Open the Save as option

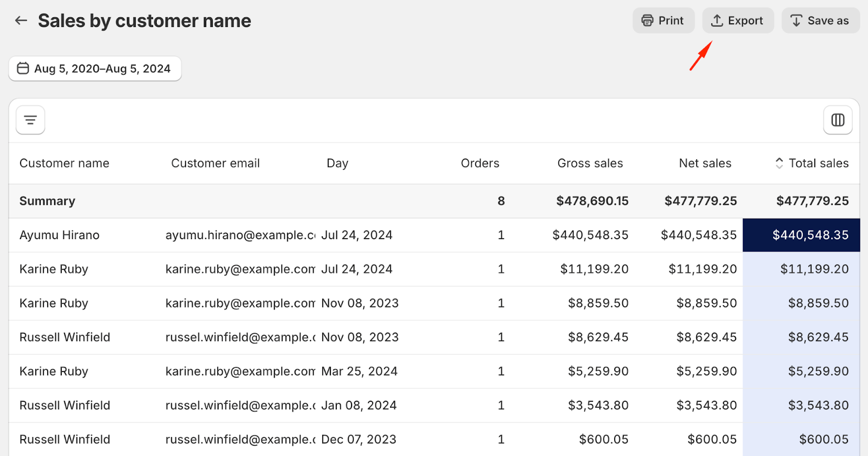[820, 21]
